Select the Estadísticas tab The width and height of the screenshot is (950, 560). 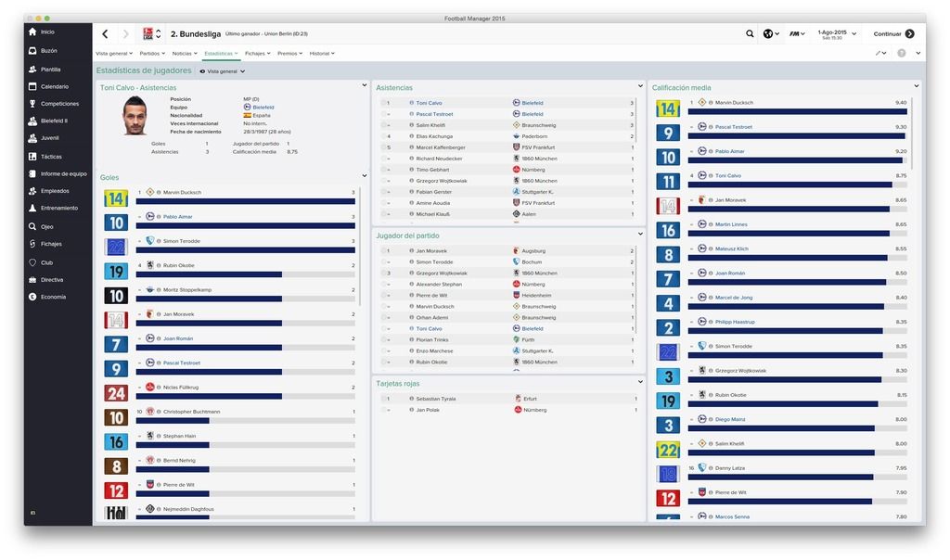221,53
